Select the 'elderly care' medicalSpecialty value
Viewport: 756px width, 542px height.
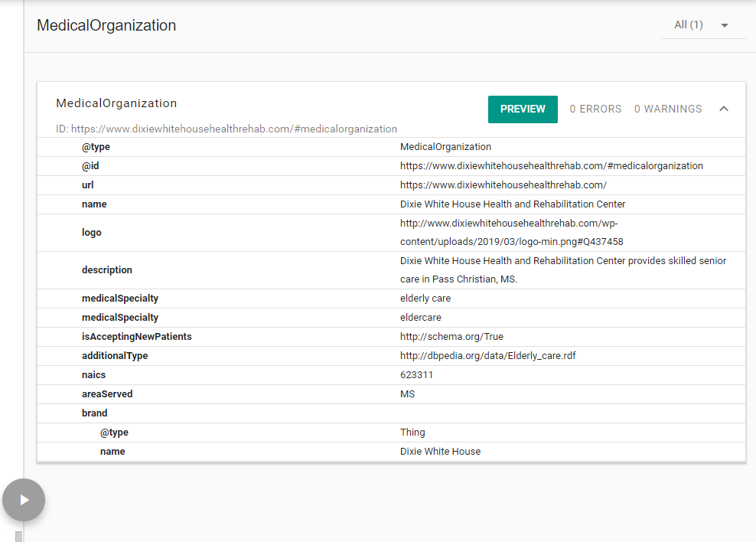[425, 299]
